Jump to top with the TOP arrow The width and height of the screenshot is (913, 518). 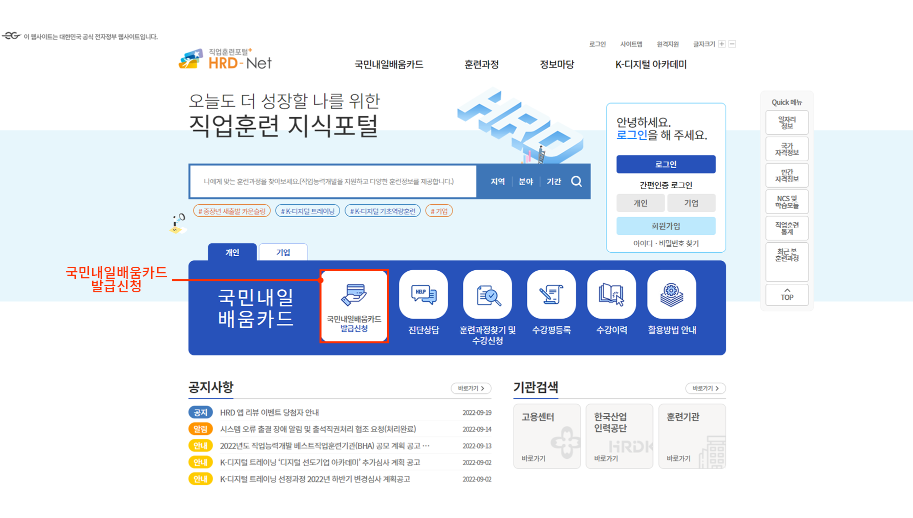(x=787, y=295)
